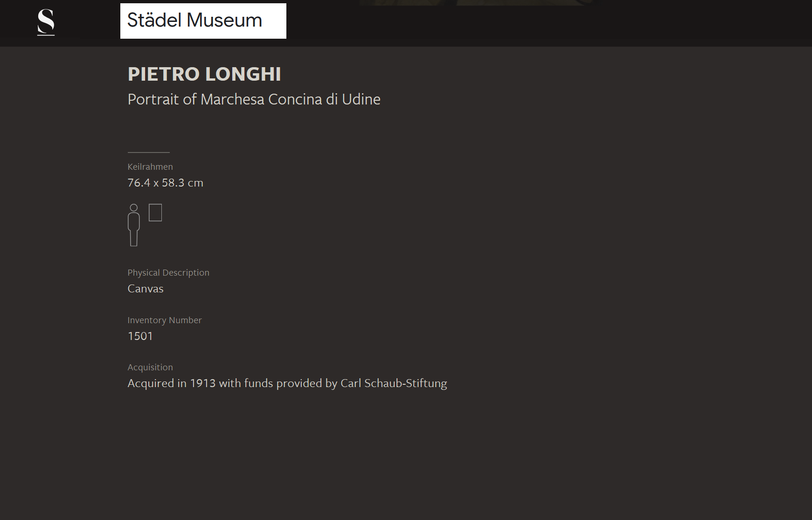Click the Inventory Number label

(x=165, y=320)
